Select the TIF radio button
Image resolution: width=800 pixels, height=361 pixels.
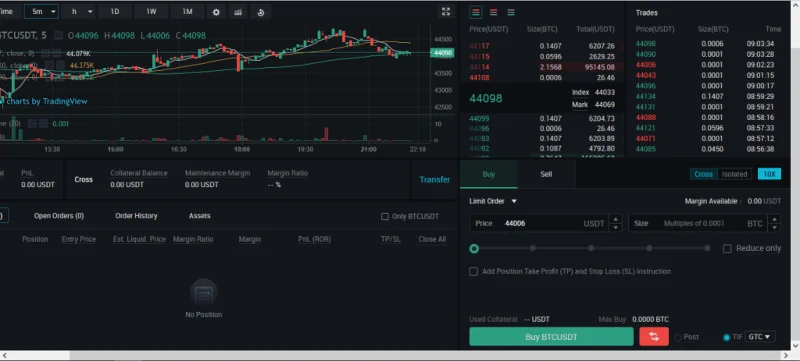coord(727,337)
